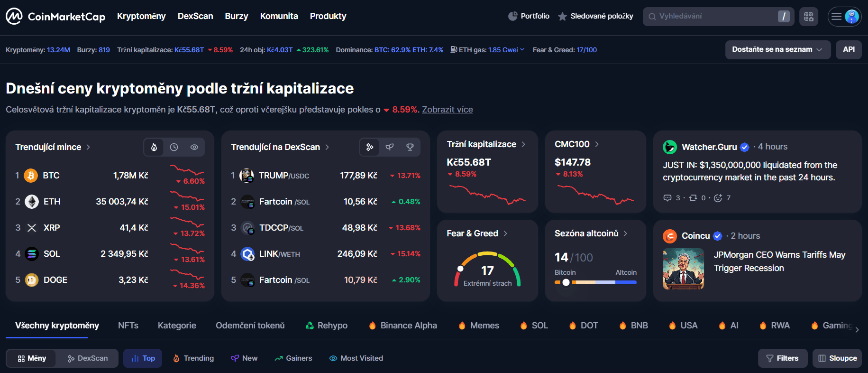868x373 pixels.
Task: Click the Sezóna altcoinů Bitcoin-Altcoin slider
Action: pyautogui.click(x=595, y=282)
